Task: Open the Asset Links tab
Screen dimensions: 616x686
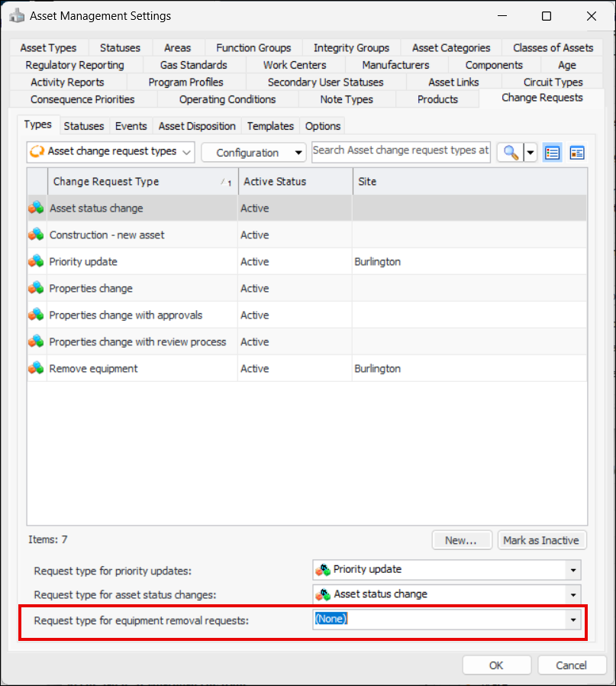Action: pyautogui.click(x=454, y=82)
